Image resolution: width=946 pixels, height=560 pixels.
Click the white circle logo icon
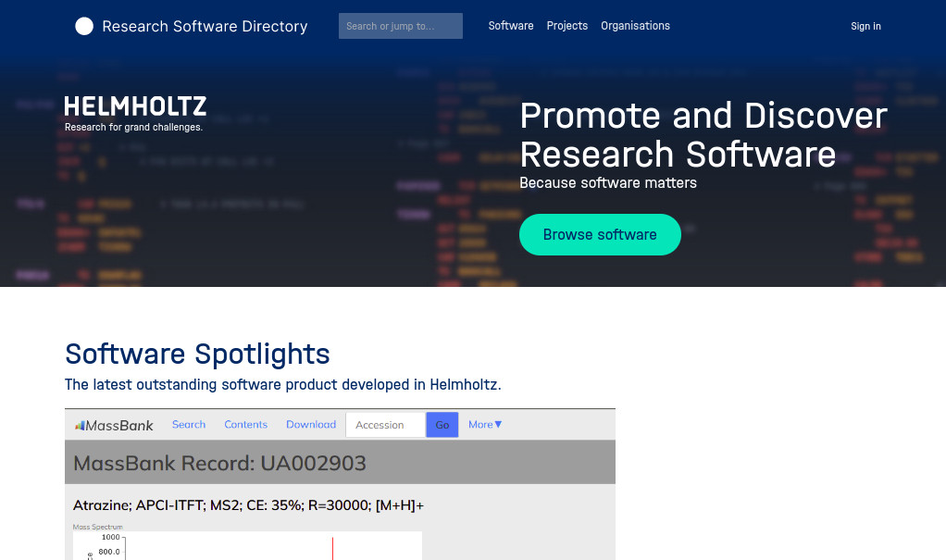tap(84, 26)
